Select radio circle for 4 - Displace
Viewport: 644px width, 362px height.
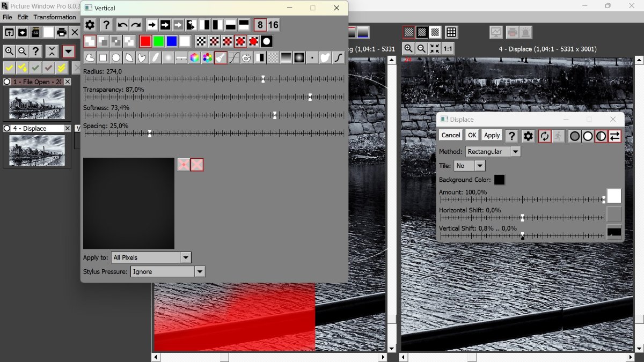point(7,129)
